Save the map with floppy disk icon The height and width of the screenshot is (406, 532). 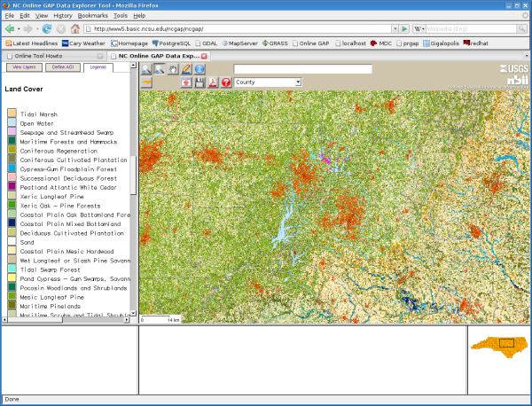(199, 82)
